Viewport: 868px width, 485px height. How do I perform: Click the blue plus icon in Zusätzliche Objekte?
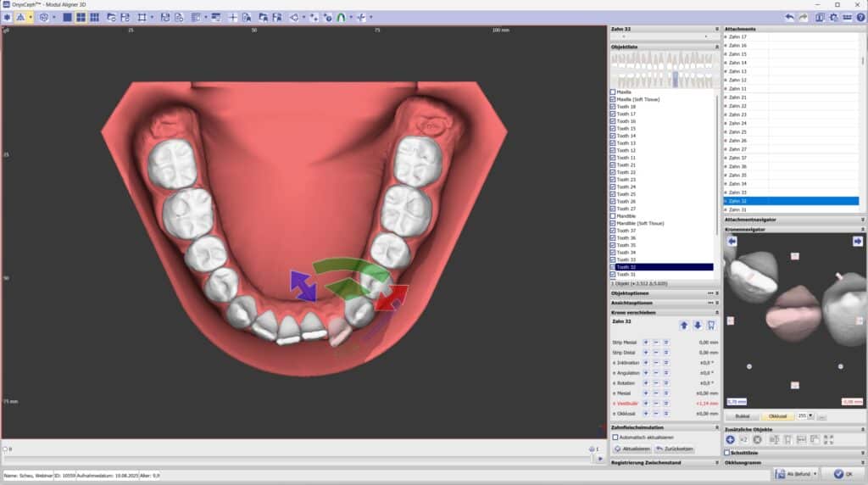pyautogui.click(x=731, y=439)
